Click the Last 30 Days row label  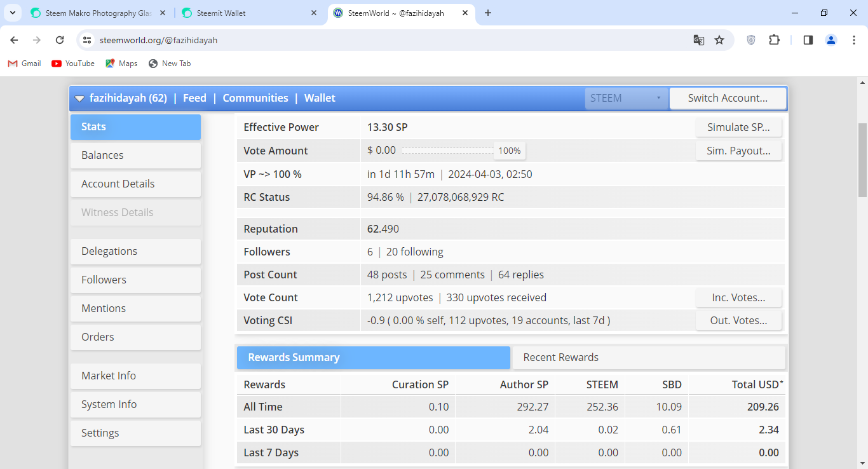274,430
